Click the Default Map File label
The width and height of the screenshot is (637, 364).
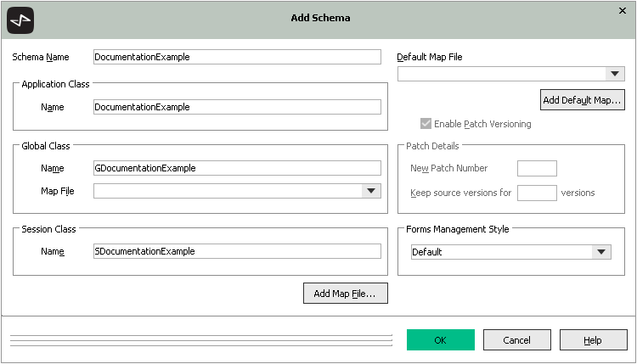point(430,57)
